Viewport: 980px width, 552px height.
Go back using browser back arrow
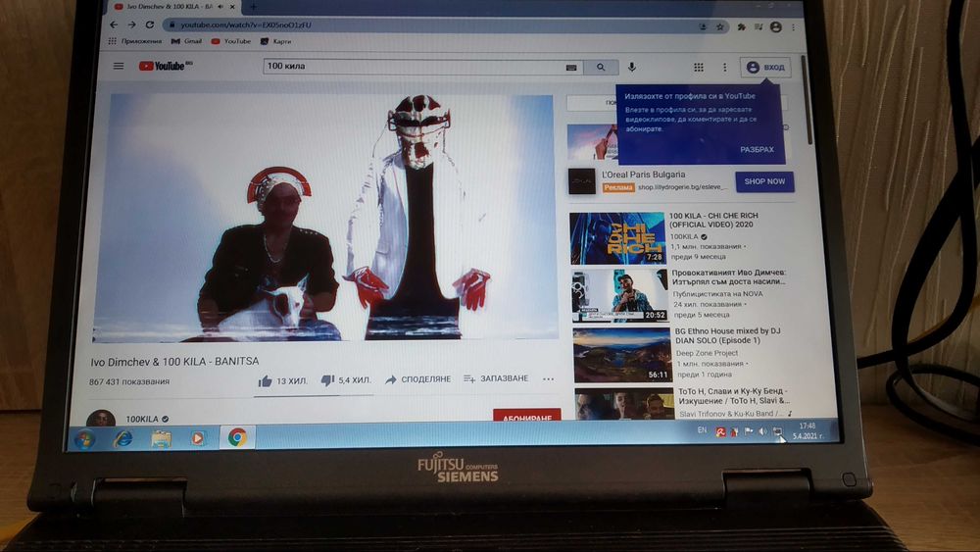tap(114, 25)
